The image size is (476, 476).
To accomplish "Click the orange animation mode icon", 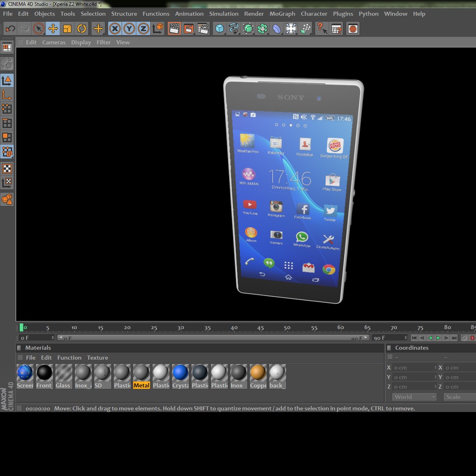I will (7, 200).
